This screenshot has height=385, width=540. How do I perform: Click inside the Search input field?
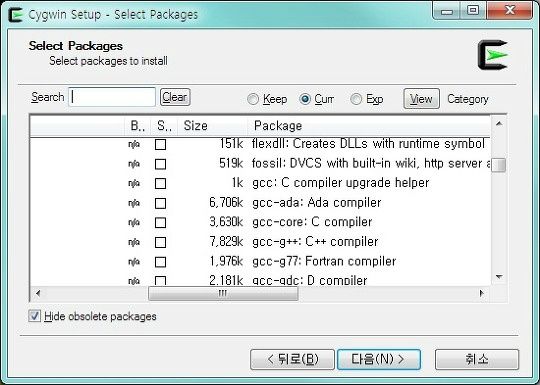point(112,97)
